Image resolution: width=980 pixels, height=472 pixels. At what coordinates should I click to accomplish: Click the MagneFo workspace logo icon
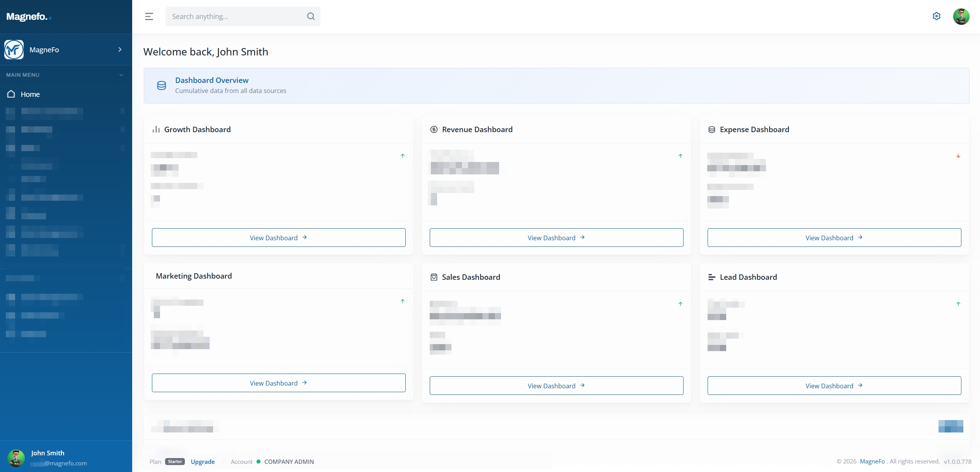click(14, 49)
